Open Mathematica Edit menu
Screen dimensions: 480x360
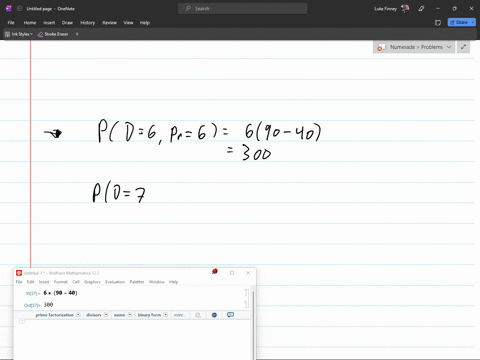click(30, 282)
